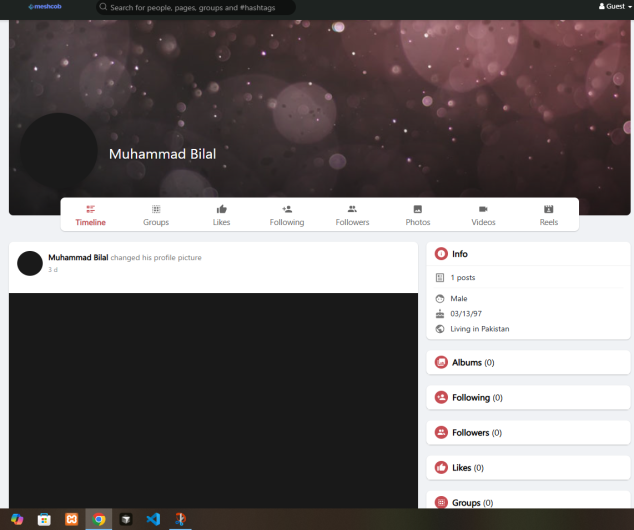
Task: Open the Photos tab icon
Action: (x=418, y=209)
